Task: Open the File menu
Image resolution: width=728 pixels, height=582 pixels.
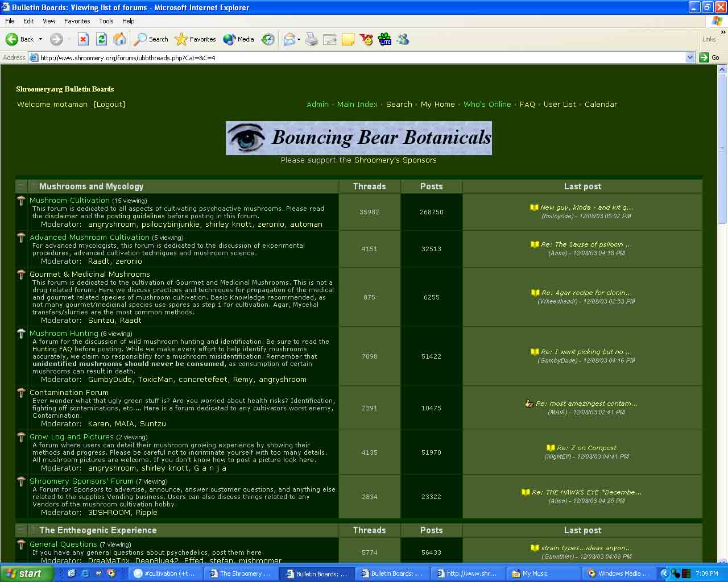Action: coord(10,21)
